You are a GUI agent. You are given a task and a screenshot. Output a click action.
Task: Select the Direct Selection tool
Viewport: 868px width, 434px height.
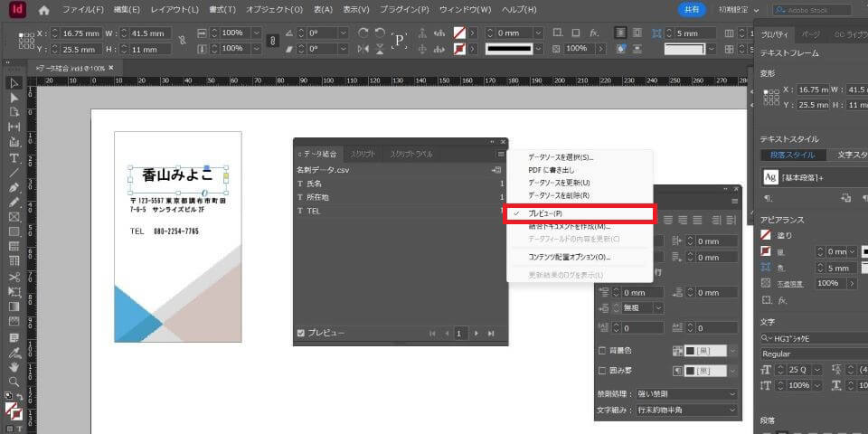[14, 98]
